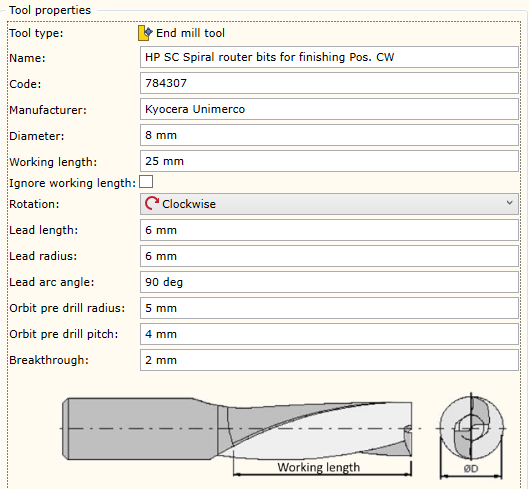The height and width of the screenshot is (489, 529).
Task: Click the Rotation: label
Action: 34,204
